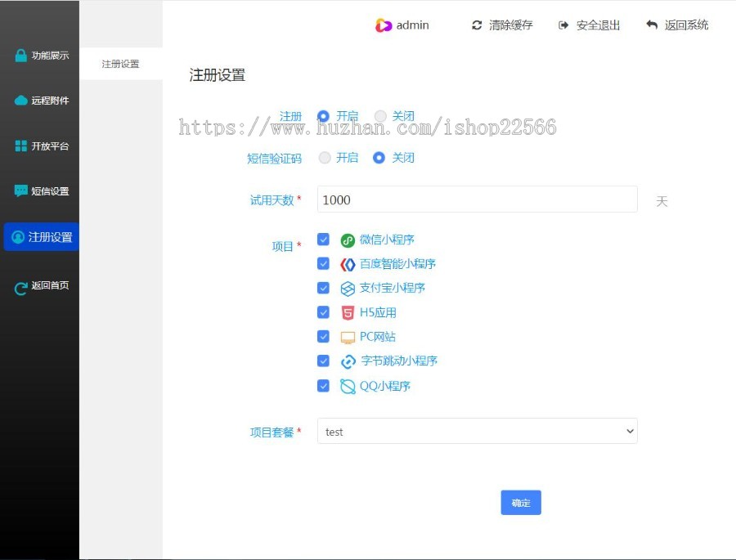This screenshot has height=560, width=736.
Task: Click the user icon beside 注册设置 in sidebar
Action: coord(18,237)
